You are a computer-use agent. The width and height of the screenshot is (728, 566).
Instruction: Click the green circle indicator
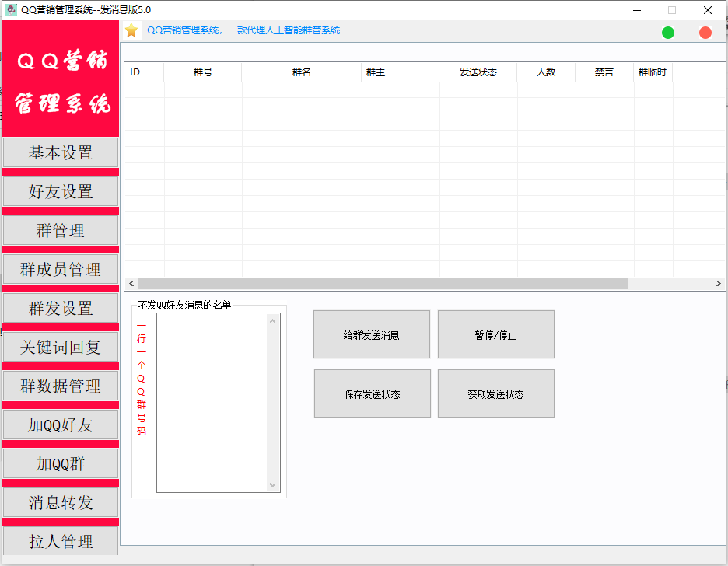pos(667,33)
